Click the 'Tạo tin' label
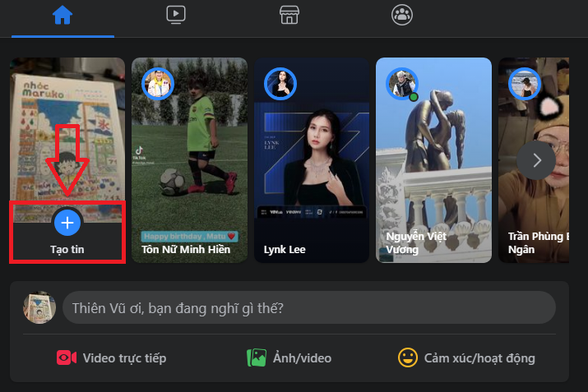The image size is (588, 392). 67,250
